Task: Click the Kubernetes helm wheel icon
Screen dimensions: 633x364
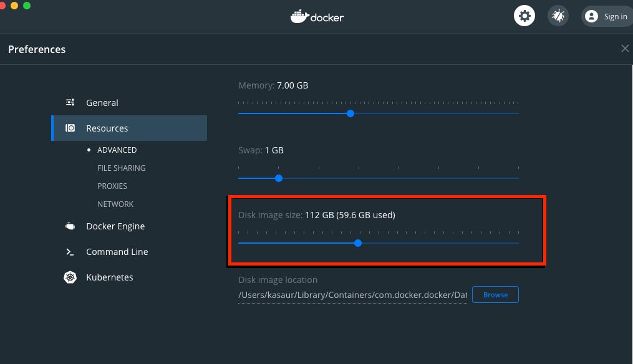Action: (x=70, y=277)
